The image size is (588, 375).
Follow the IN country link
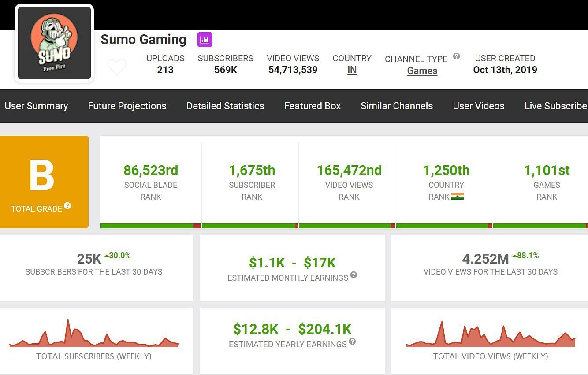pyautogui.click(x=352, y=70)
